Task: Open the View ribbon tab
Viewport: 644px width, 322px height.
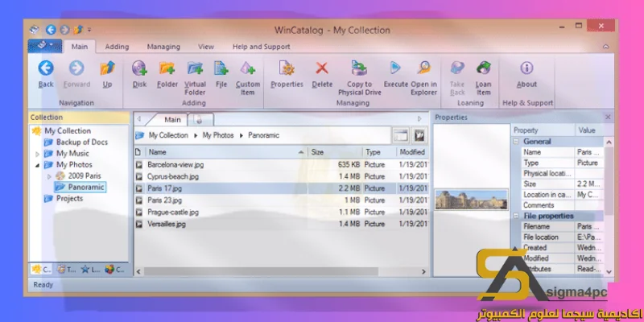Action: point(206,47)
